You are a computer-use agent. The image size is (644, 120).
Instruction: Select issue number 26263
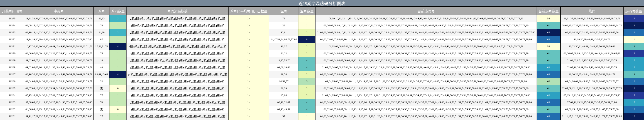(12, 102)
